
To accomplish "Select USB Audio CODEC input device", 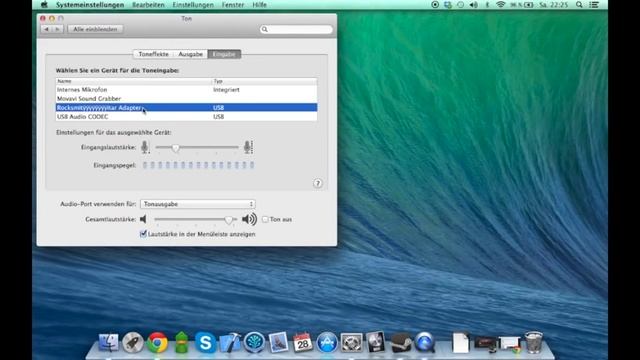I will 186,116.
